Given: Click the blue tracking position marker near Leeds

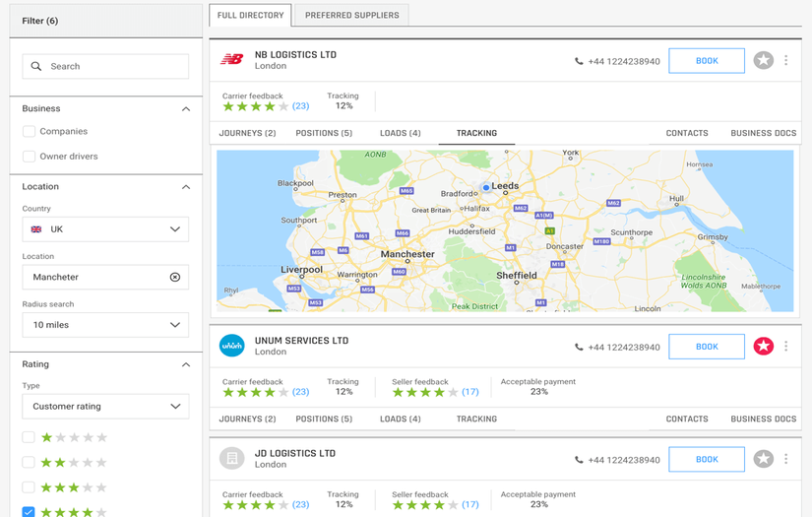Looking at the screenshot, I should click(486, 187).
